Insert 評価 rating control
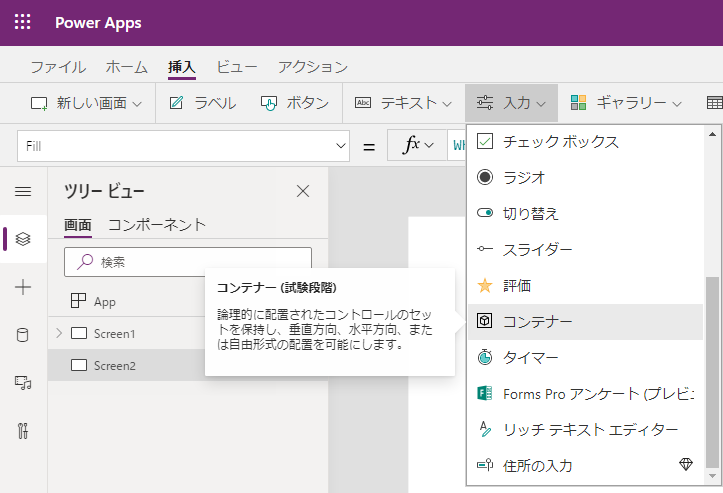 click(585, 285)
